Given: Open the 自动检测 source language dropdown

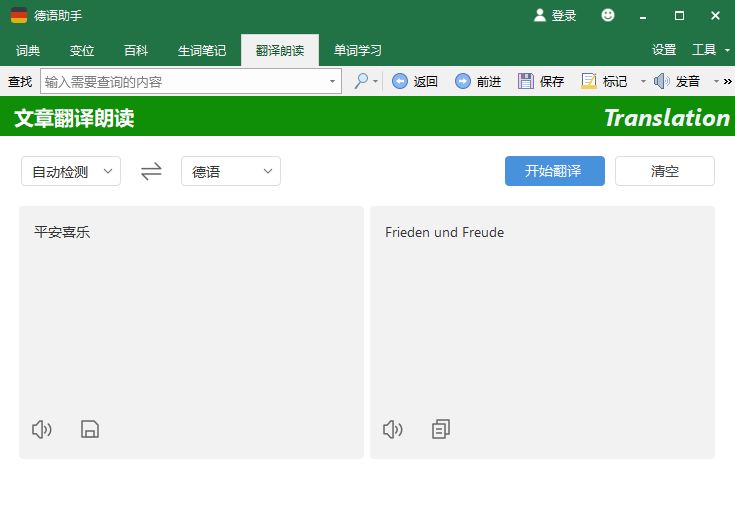Looking at the screenshot, I should pos(71,171).
